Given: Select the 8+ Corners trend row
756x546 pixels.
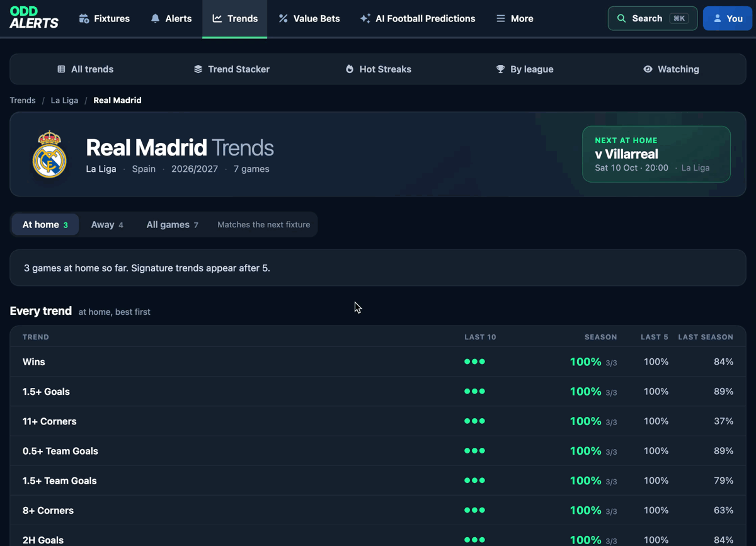Looking at the screenshot, I should (x=378, y=510).
